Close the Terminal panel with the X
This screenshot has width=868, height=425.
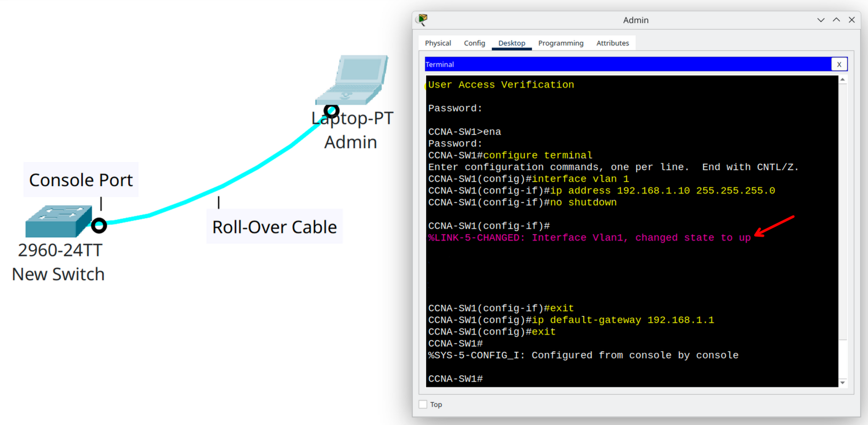(839, 64)
